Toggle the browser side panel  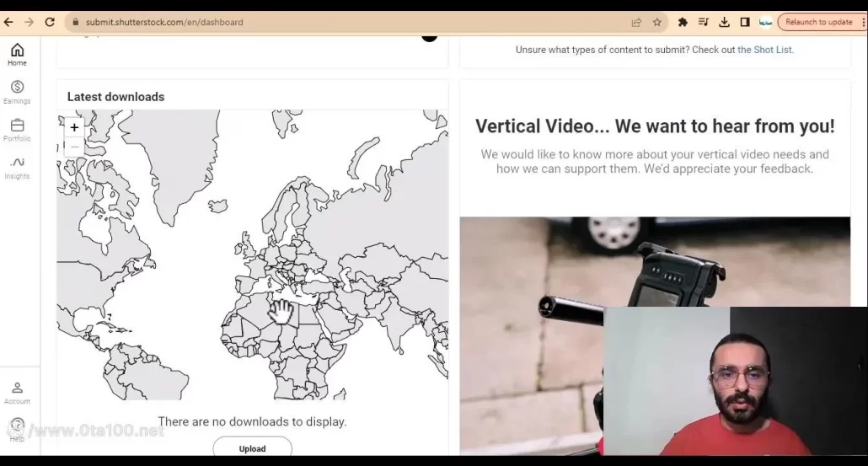[745, 22]
